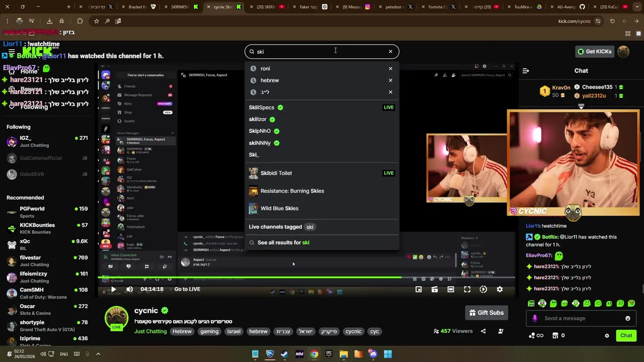Bookmark page with star icon

click(x=96, y=21)
